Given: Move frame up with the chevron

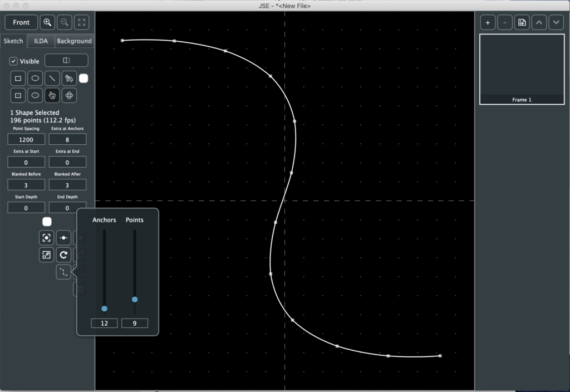Looking at the screenshot, I should click(x=539, y=22).
